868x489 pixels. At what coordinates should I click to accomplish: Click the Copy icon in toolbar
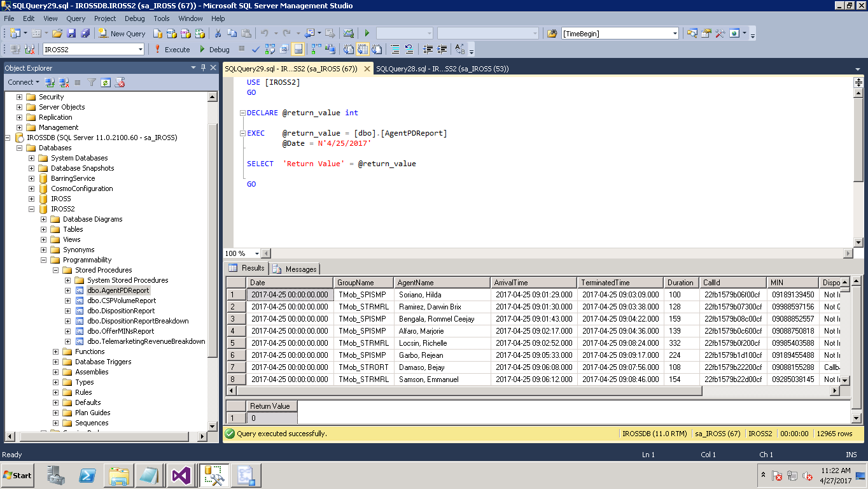232,33
